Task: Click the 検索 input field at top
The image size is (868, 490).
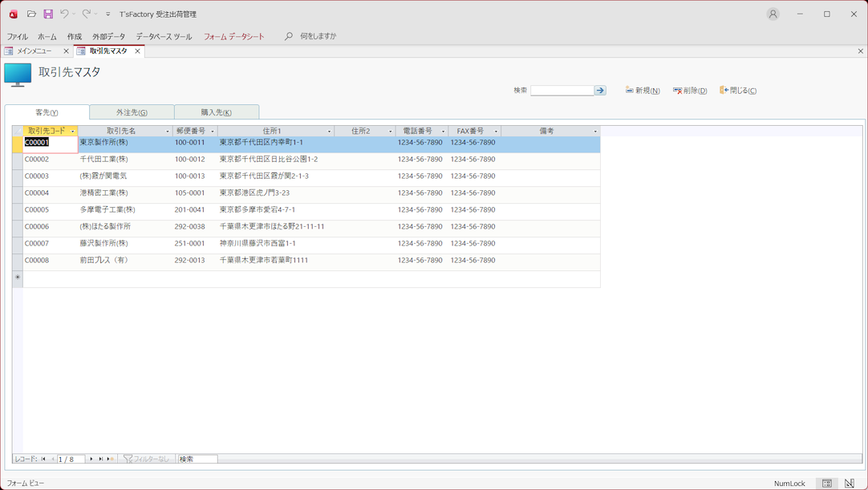Action: (x=562, y=91)
